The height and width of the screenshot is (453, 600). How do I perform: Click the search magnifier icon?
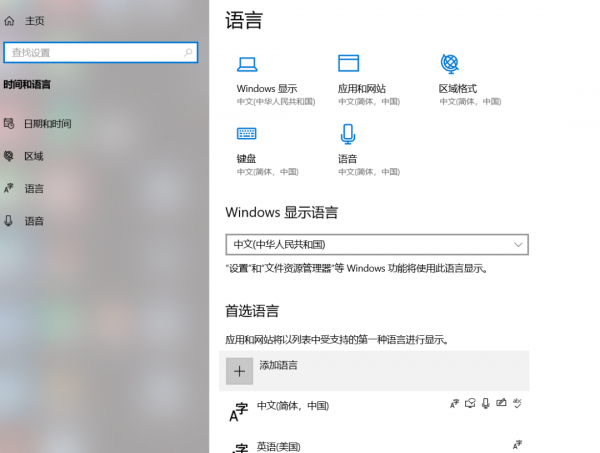point(188,52)
